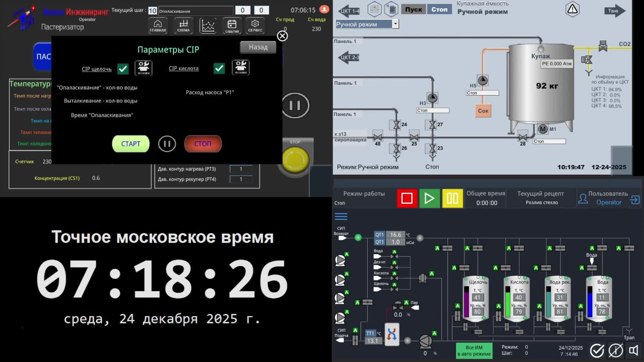Click the Назад button
Screen dimensions: 644x362
(x=258, y=47)
